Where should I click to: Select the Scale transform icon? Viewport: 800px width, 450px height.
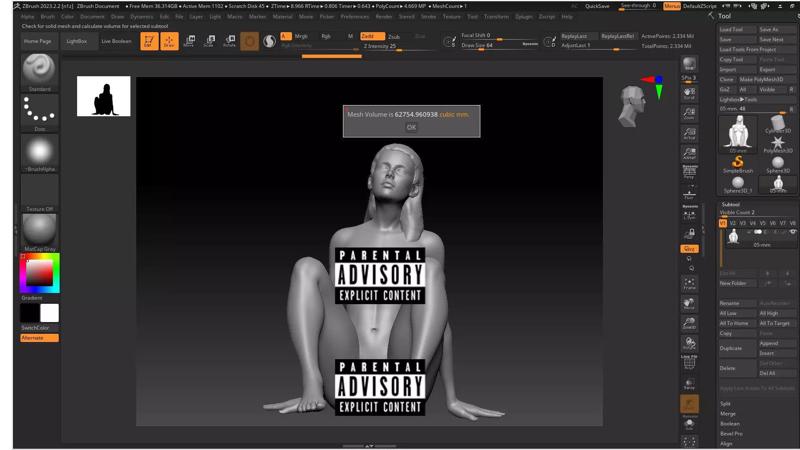click(209, 41)
